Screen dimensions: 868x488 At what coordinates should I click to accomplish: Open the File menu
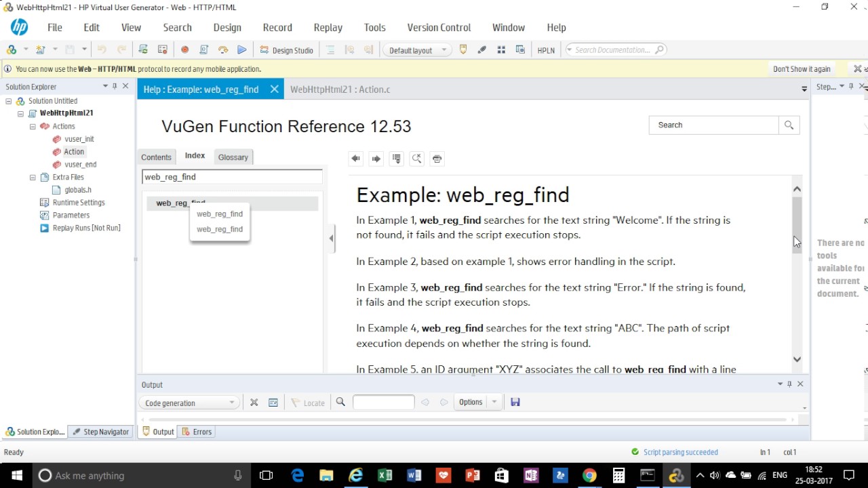point(55,28)
